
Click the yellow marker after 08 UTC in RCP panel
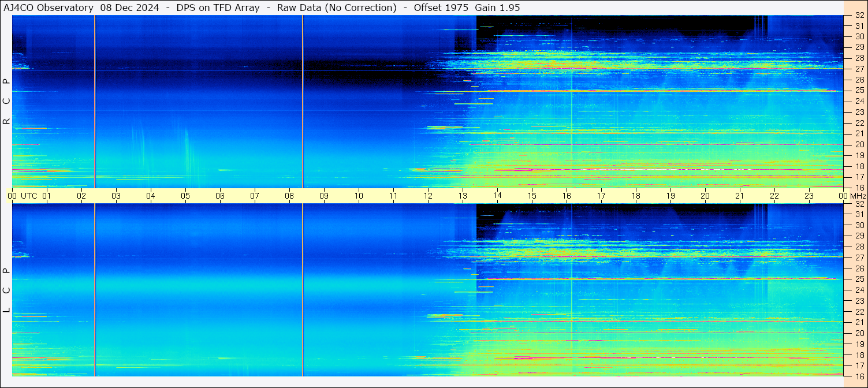coord(303,102)
